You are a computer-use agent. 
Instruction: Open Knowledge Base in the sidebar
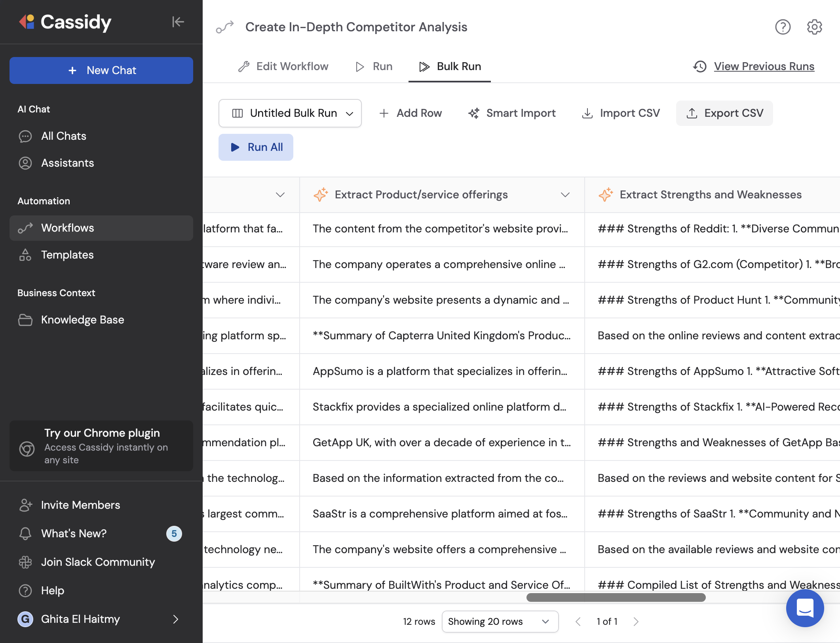pyautogui.click(x=101, y=320)
